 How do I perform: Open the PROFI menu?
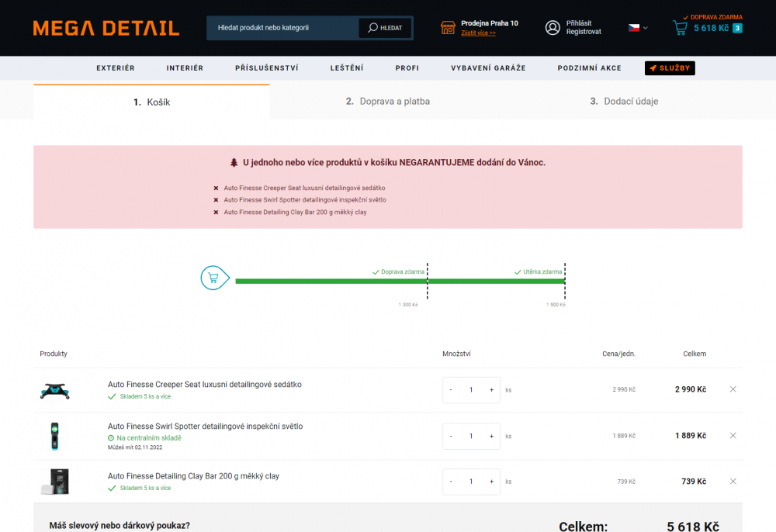tap(407, 68)
